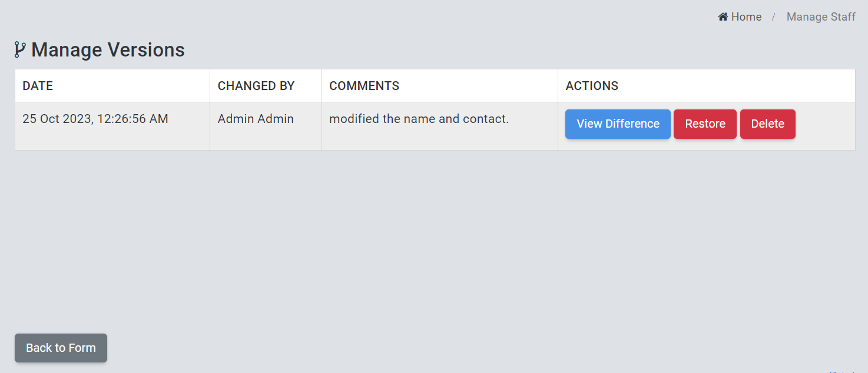Click the CHANGED BY column header
Screen dimensions: 868x373
(256, 86)
